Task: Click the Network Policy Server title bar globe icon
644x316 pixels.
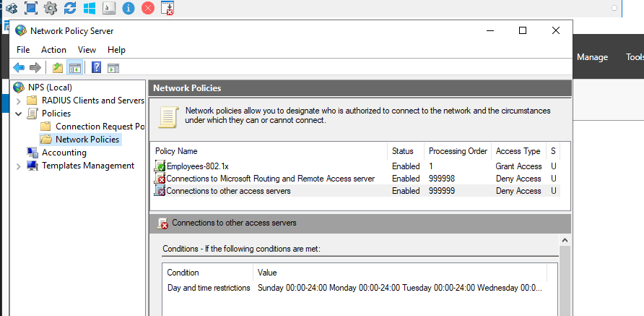Action: click(x=20, y=31)
